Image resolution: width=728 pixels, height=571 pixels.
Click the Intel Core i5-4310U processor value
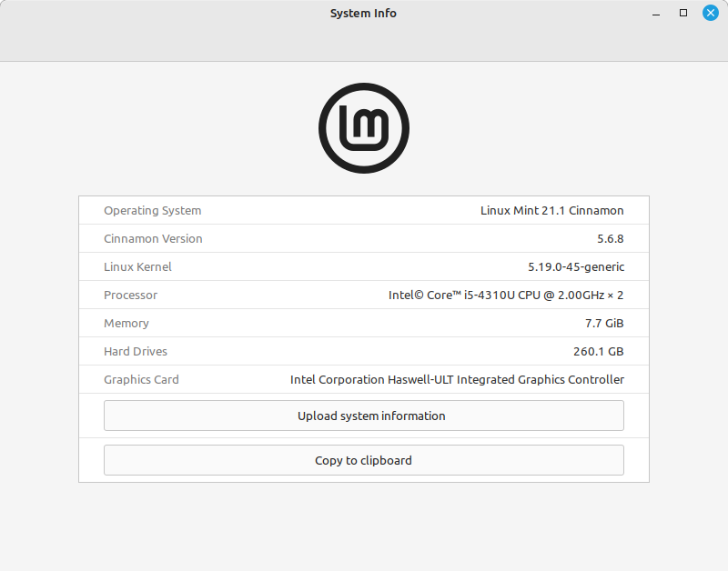(506, 295)
